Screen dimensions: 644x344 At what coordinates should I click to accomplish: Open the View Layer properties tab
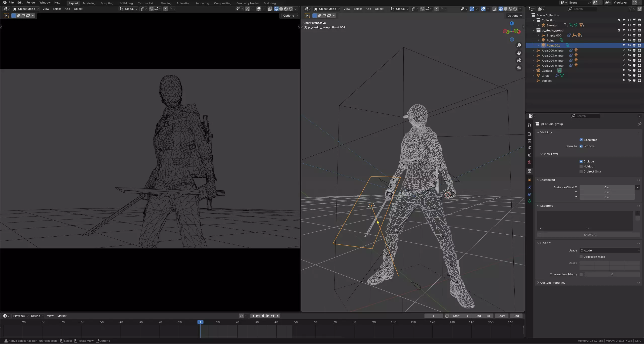[529, 148]
